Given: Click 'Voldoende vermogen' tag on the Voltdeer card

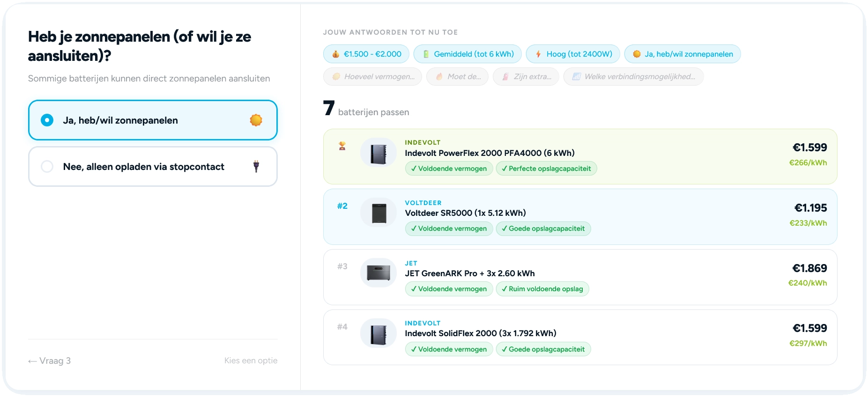Looking at the screenshot, I should 449,228.
